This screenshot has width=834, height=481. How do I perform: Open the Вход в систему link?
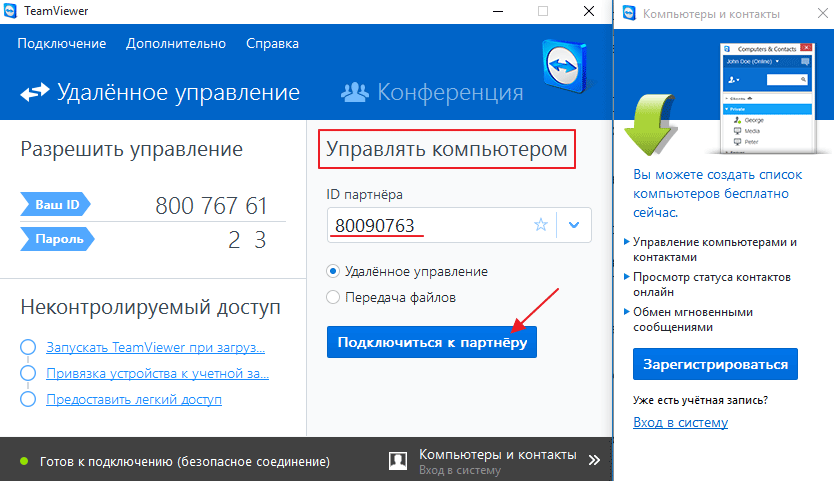pyautogui.click(x=680, y=423)
